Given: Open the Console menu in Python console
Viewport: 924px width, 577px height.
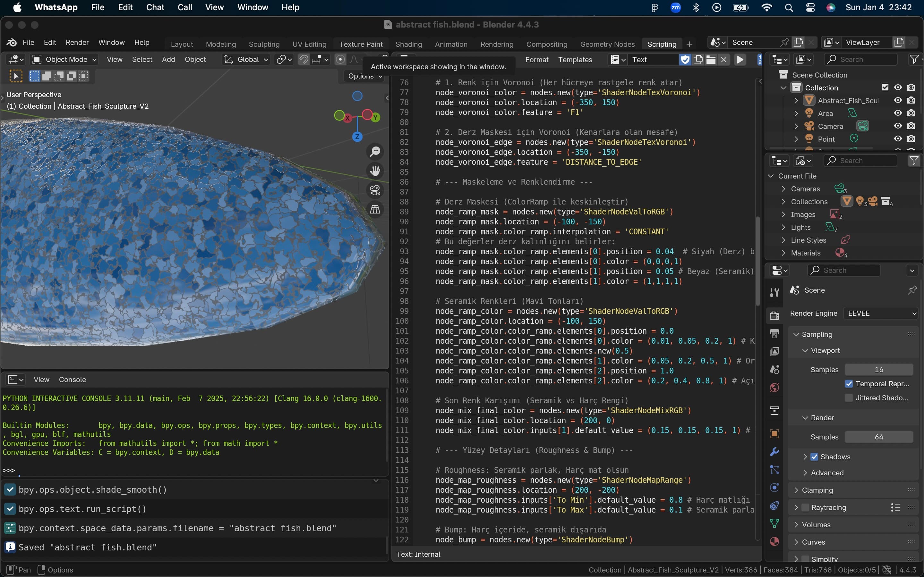Looking at the screenshot, I should coord(72,380).
